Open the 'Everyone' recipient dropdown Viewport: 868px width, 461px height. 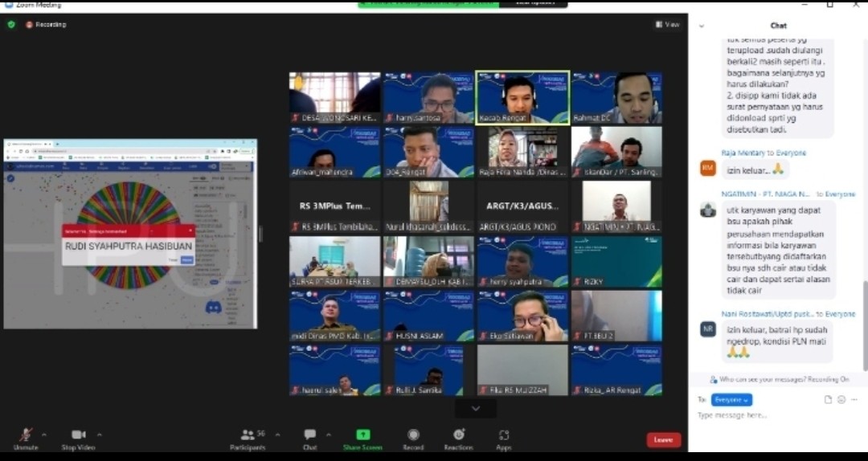click(x=731, y=399)
